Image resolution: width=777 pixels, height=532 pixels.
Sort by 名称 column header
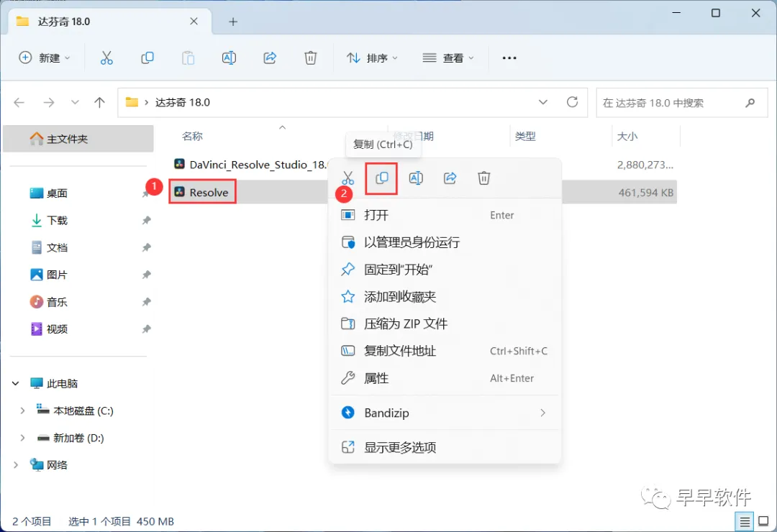pos(192,136)
